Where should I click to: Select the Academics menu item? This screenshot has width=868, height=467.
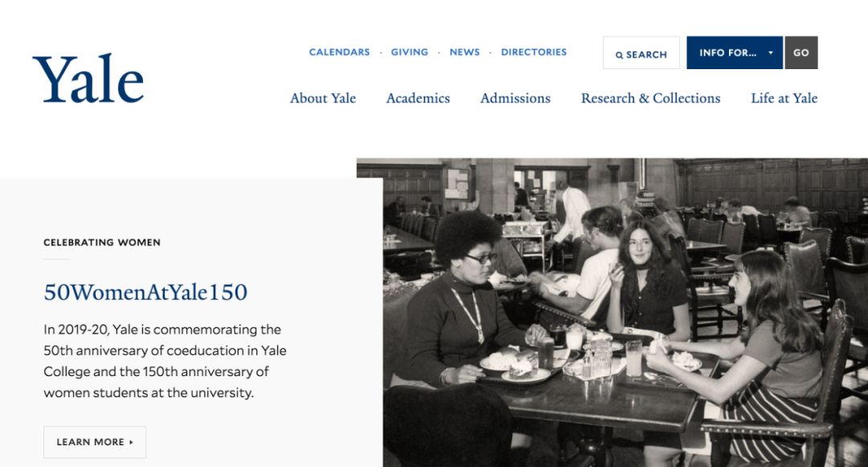(418, 98)
